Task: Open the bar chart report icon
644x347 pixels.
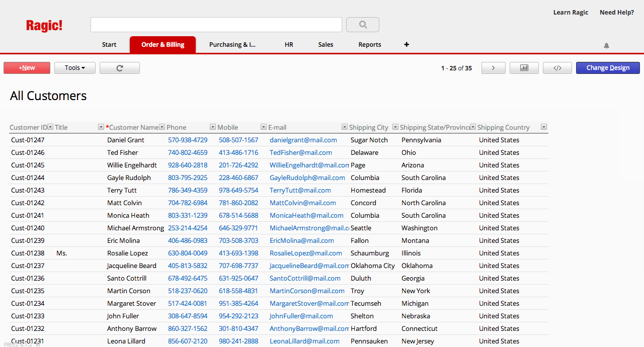Action: click(x=524, y=68)
